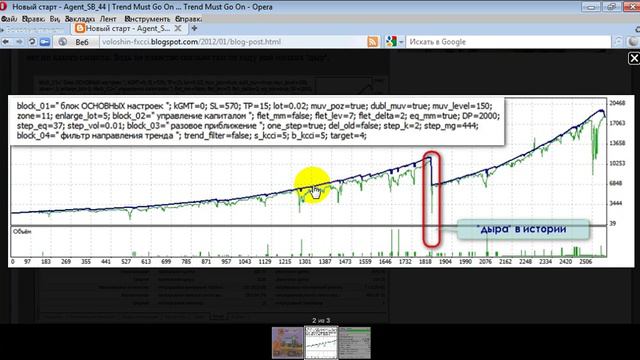
Task: Click the round button right of search
Action: [x=633, y=42]
